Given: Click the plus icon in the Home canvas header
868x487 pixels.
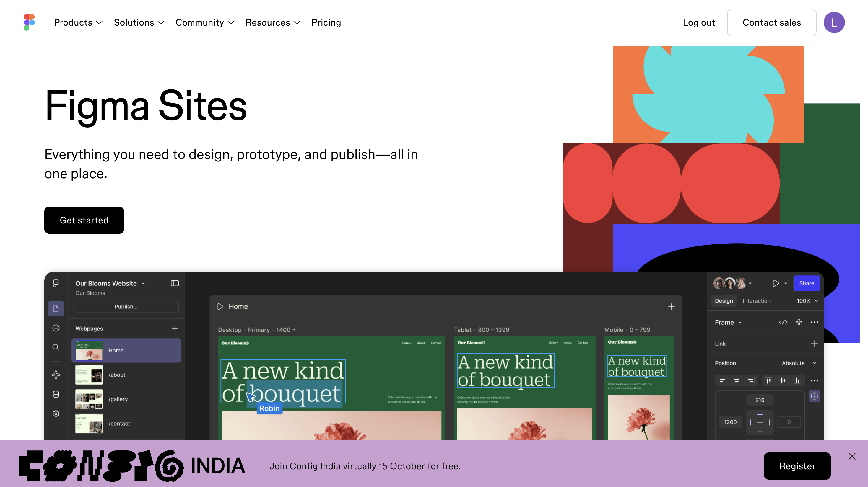Looking at the screenshot, I should [x=671, y=307].
